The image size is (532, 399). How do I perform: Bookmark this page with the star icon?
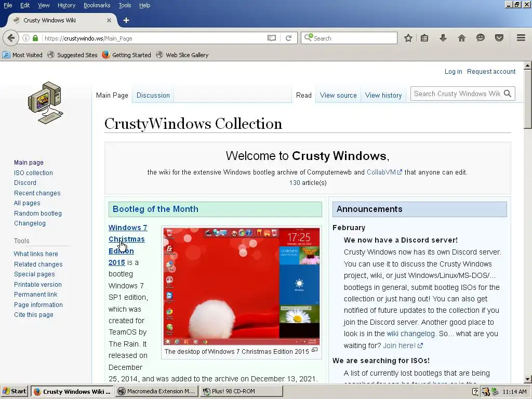[x=408, y=38]
